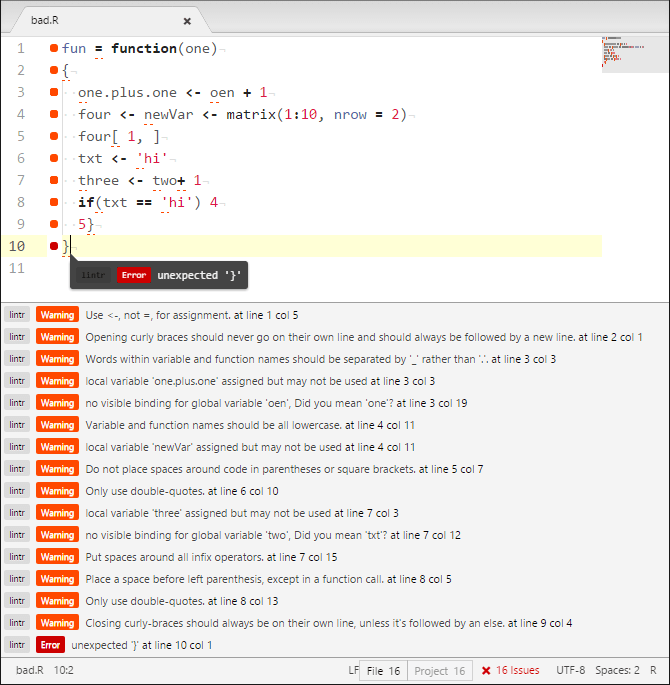The height and width of the screenshot is (685, 670).
Task: Click bad.R file name in status bar
Action: [29, 670]
